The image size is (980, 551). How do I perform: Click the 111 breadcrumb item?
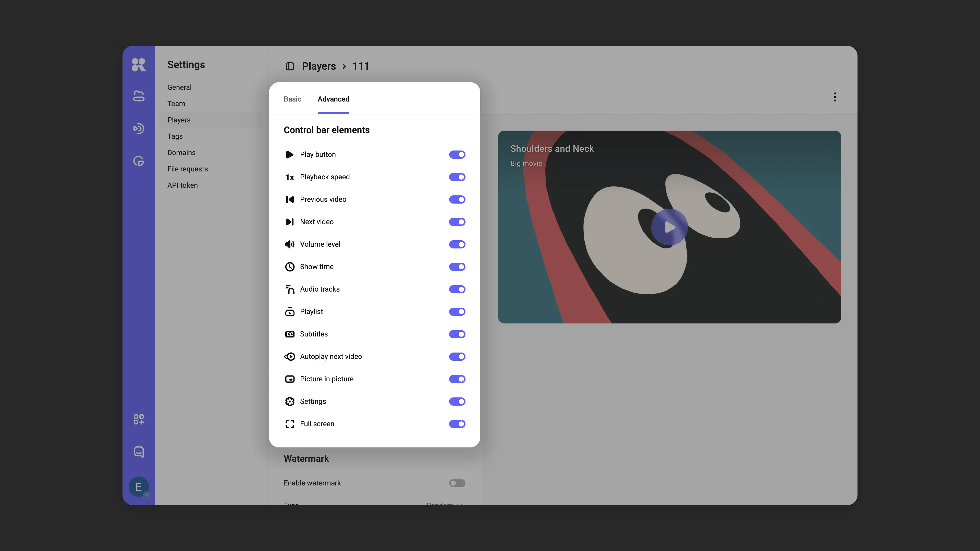click(360, 66)
